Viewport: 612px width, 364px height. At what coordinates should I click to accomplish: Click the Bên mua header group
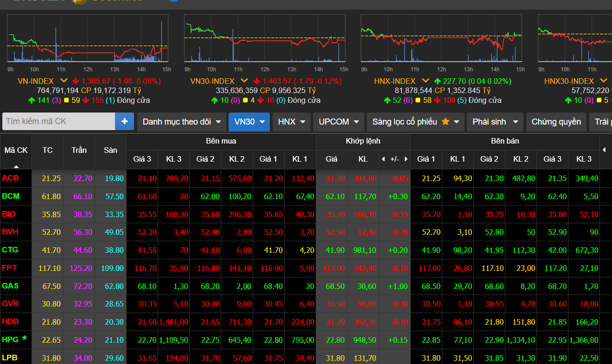click(x=221, y=141)
